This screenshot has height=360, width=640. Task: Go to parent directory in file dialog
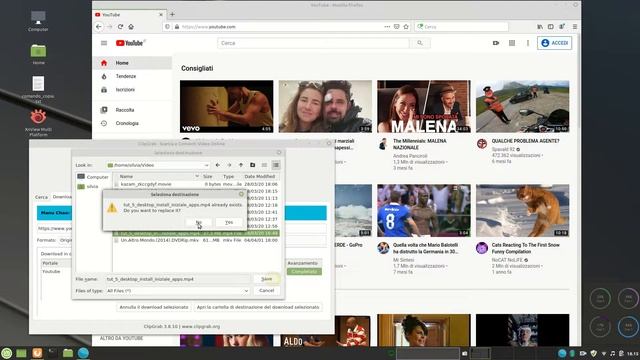[x=241, y=165]
